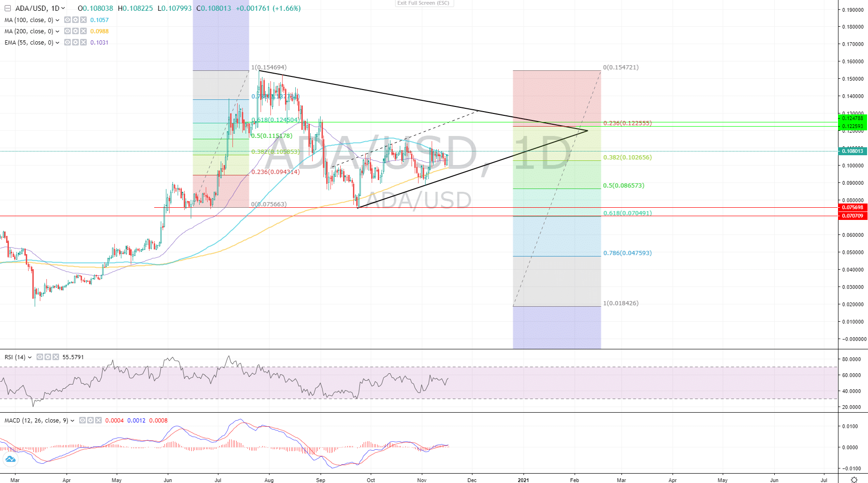
Task: Click the Fibonacci 0.236(0.122555) level label
Action: pos(628,123)
